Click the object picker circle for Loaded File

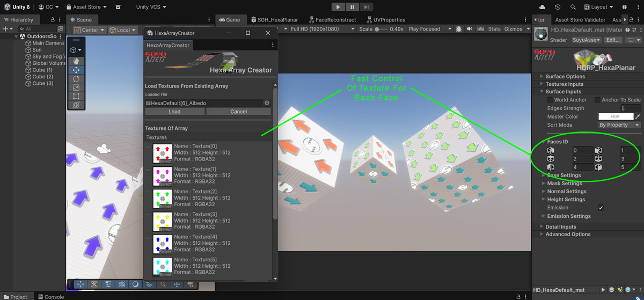pyautogui.click(x=267, y=103)
